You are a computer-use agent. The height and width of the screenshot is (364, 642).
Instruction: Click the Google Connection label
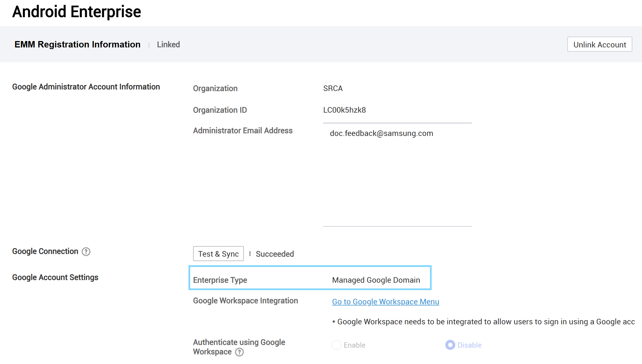click(45, 251)
